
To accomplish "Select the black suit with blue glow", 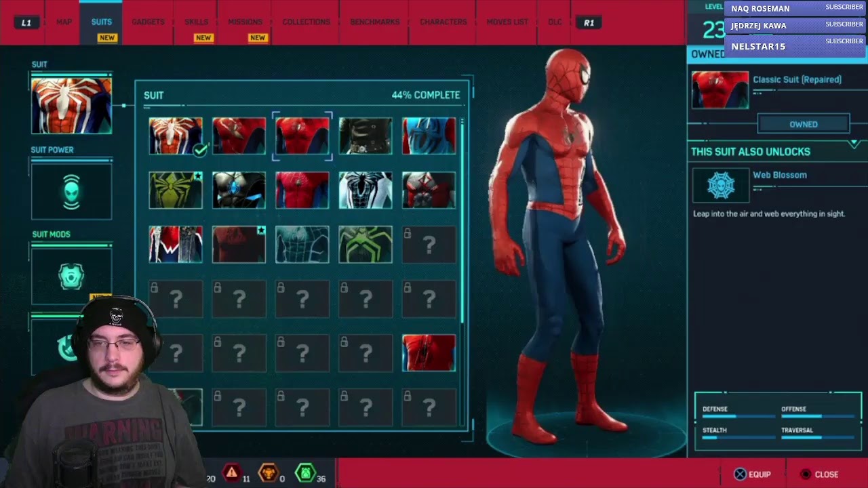I will (239, 190).
